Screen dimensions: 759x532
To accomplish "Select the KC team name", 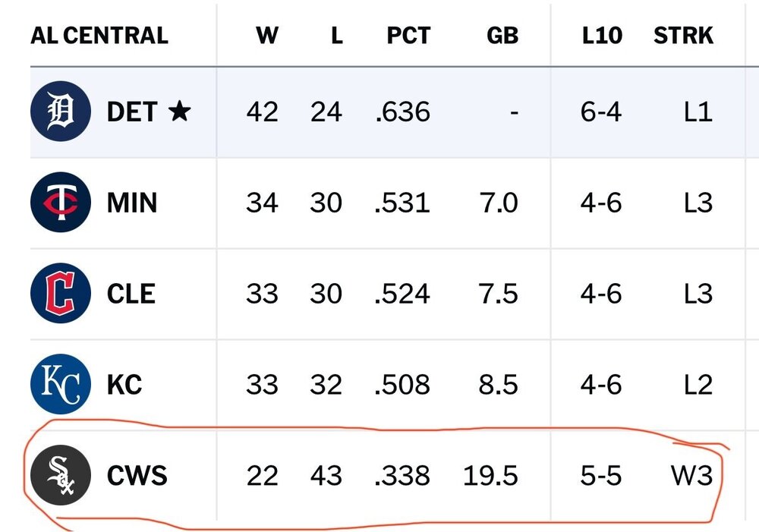I will (x=124, y=385).
